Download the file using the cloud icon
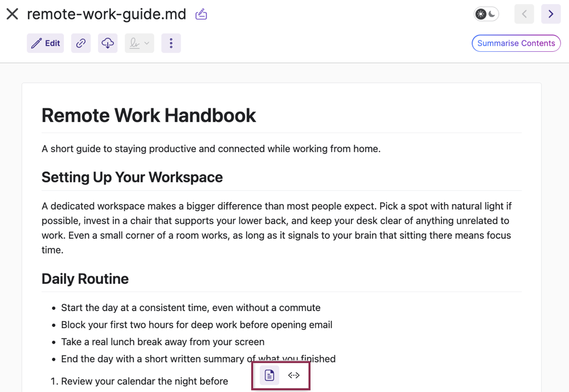This screenshot has height=392, width=569. tap(108, 43)
